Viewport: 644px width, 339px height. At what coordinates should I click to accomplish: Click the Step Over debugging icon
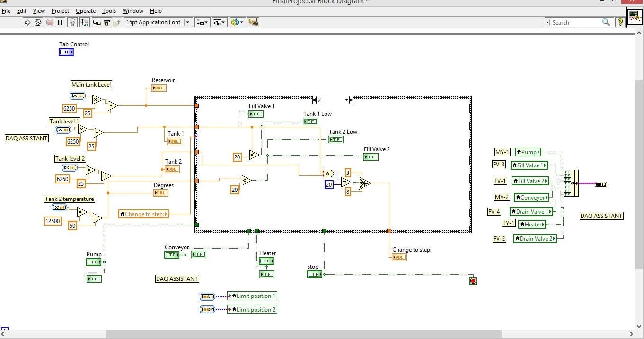pyautogui.click(x=107, y=22)
